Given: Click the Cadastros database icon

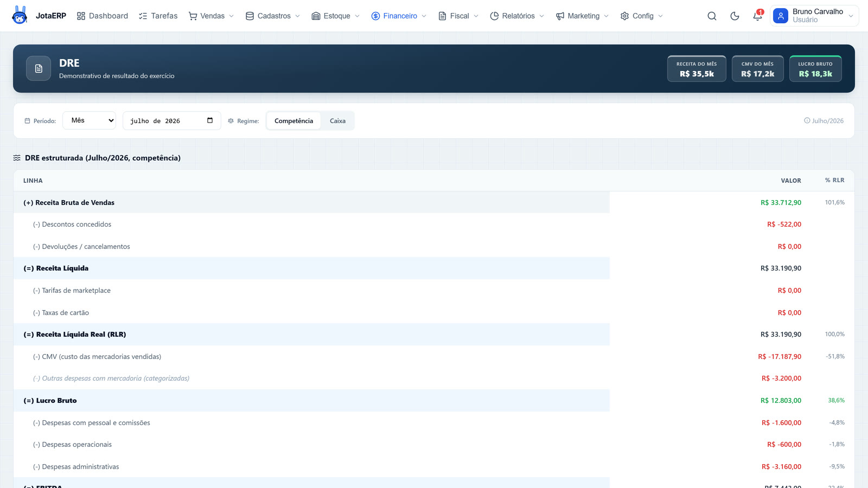Looking at the screenshot, I should 250,16.
